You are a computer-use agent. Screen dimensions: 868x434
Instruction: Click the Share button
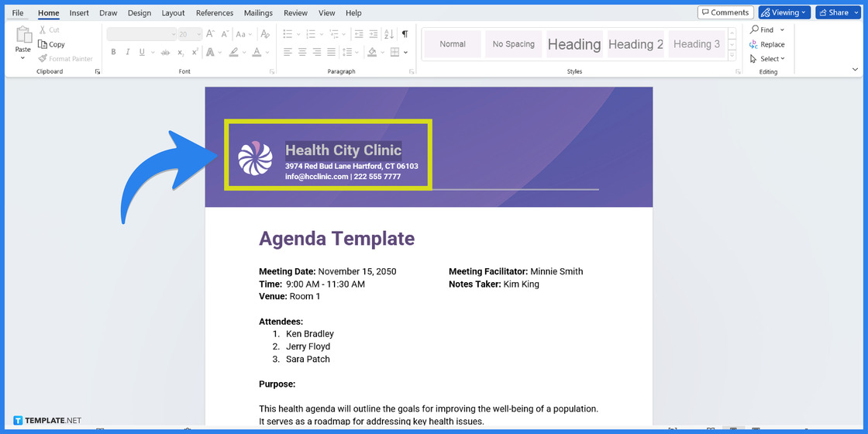pyautogui.click(x=838, y=12)
